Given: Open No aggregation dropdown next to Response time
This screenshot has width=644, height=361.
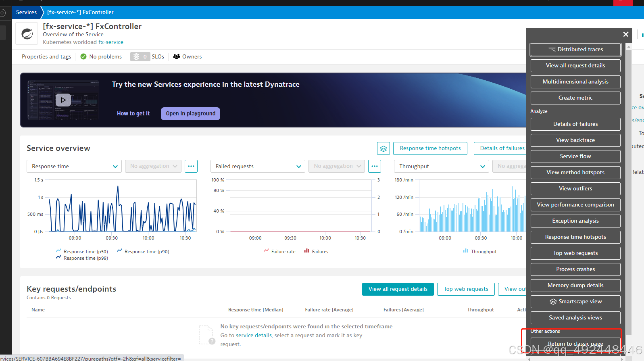Looking at the screenshot, I should [x=153, y=166].
